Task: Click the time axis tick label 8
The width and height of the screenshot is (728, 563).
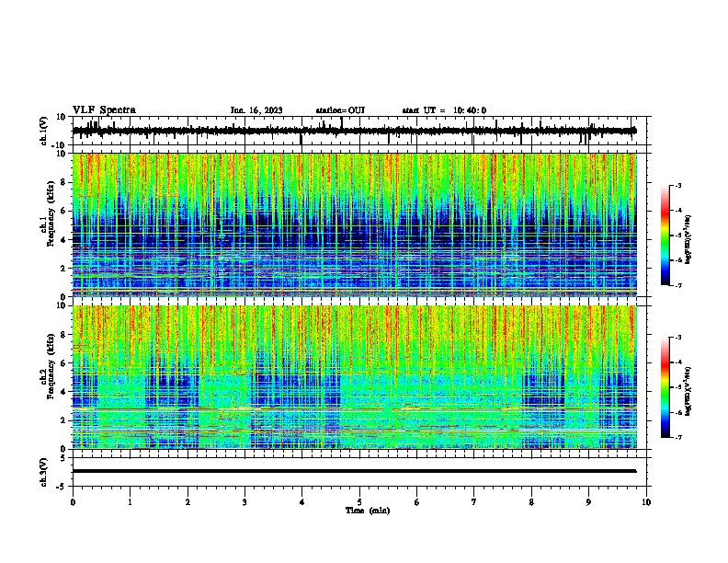Action: coord(531,502)
